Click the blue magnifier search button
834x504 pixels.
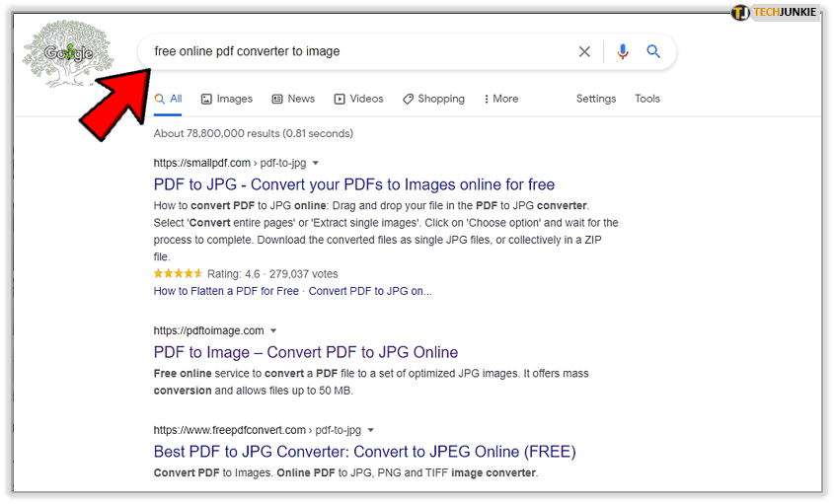pyautogui.click(x=653, y=51)
